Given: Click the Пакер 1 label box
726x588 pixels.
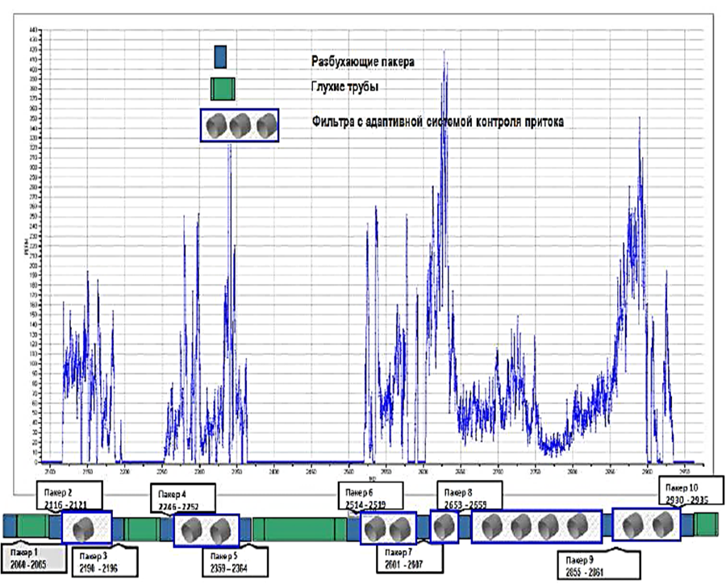Looking at the screenshot, I should pos(28,557).
